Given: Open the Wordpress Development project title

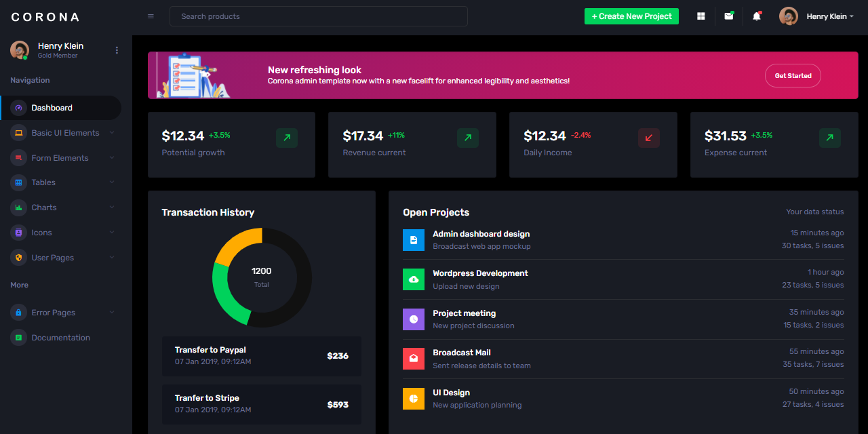Looking at the screenshot, I should point(480,273).
